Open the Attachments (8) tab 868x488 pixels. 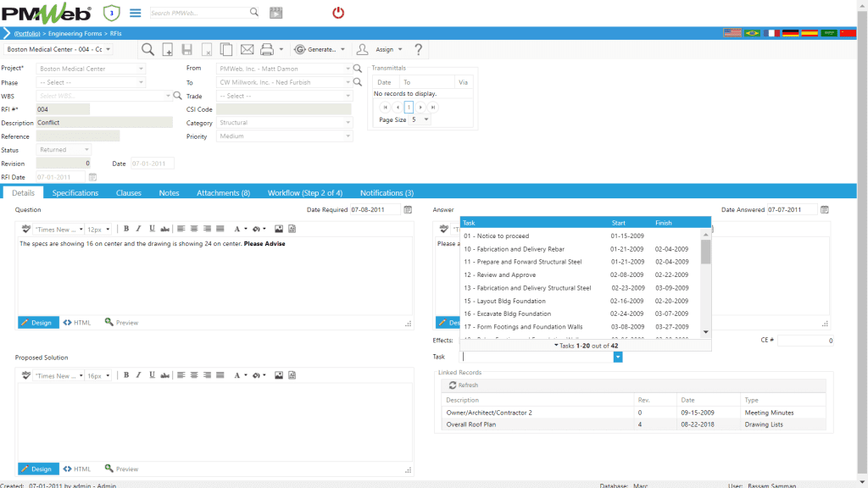point(223,192)
